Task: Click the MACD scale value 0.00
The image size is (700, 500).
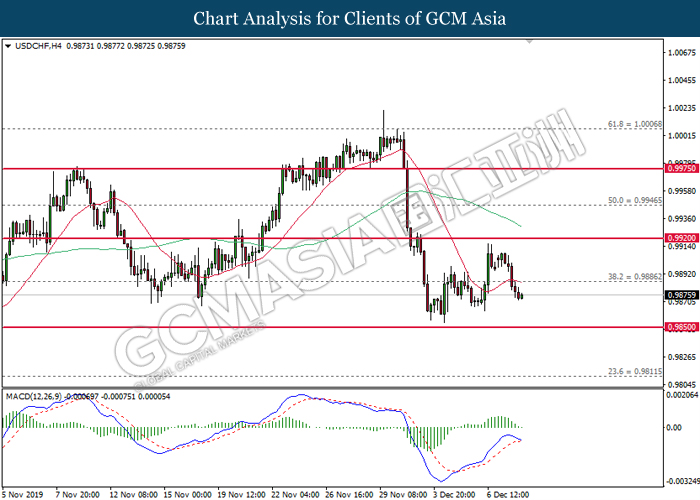Action: click(674, 428)
